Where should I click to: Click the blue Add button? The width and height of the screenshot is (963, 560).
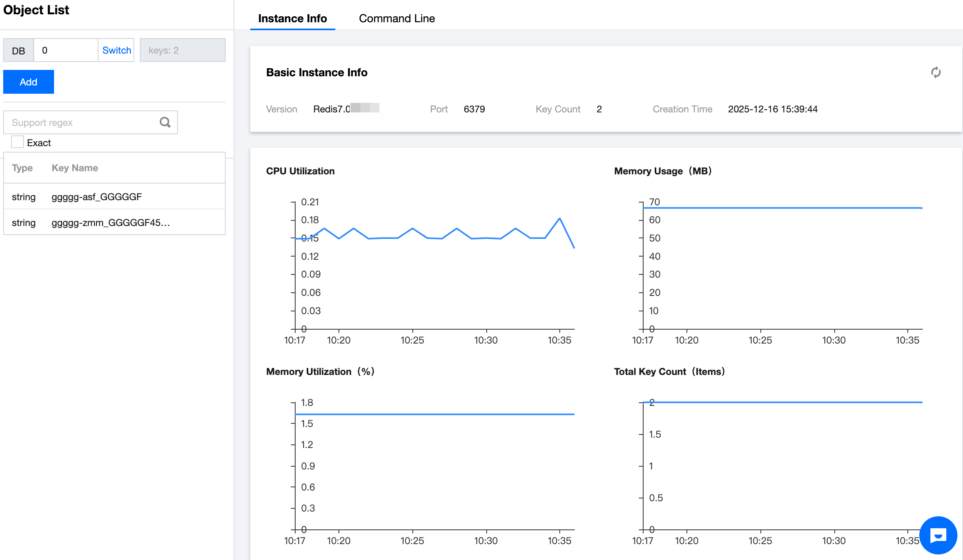[29, 82]
